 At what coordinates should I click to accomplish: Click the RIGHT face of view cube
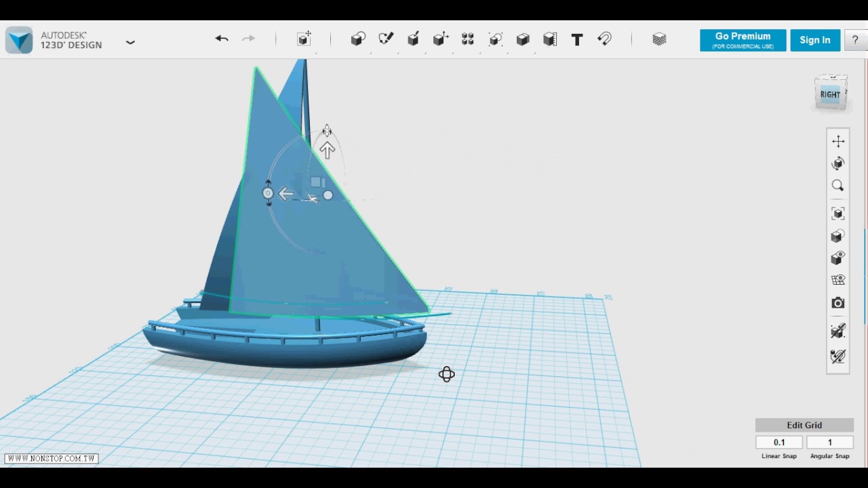coord(830,94)
